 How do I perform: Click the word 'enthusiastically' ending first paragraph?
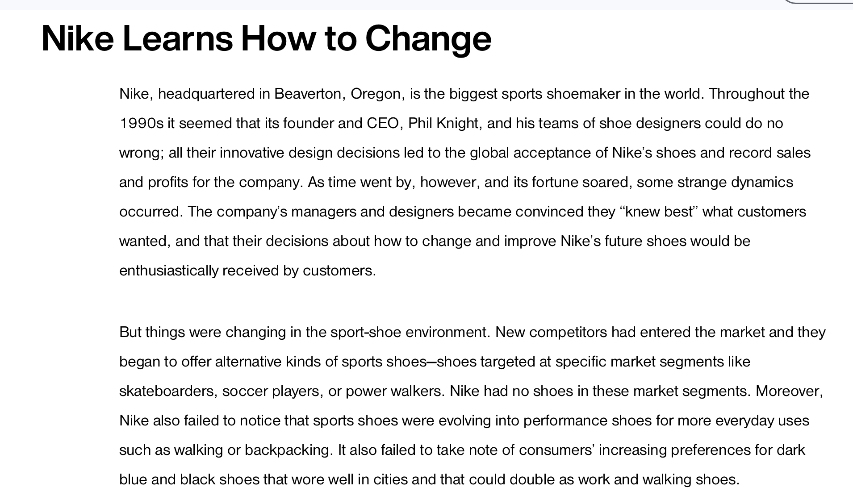(x=168, y=271)
